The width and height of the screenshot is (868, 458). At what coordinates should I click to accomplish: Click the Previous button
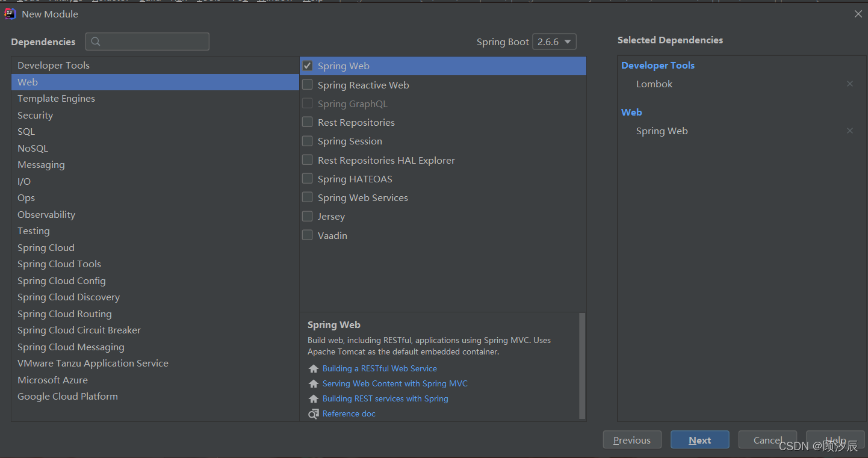click(x=632, y=440)
